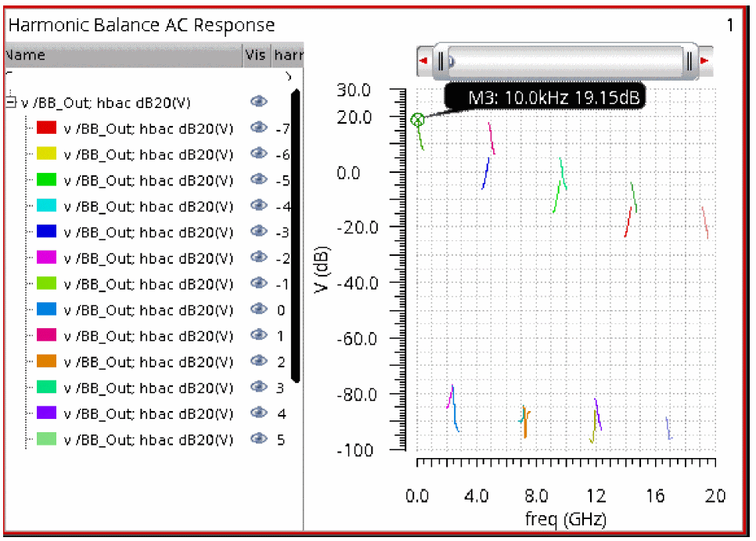Click the eye icon for harmonic 4 trace
This screenshot has height=541, width=756.
coord(258,413)
